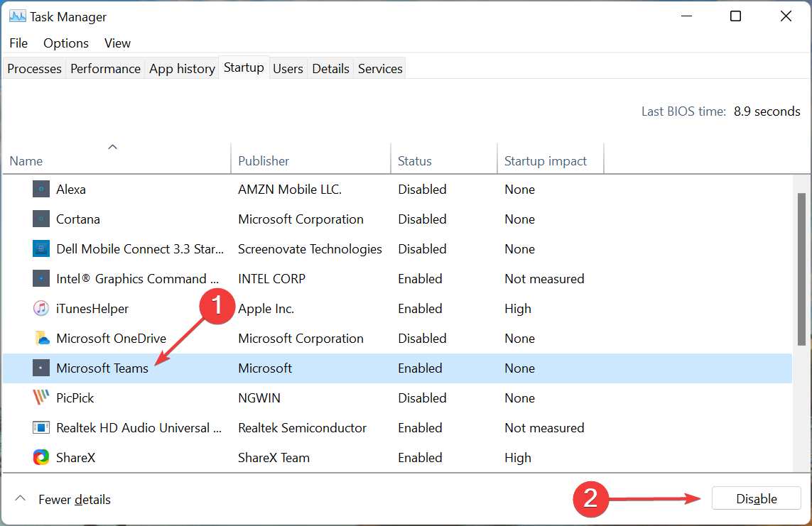Click Screenovate Technologies publisher cell
Screen dimensions: 812x526
(310, 249)
